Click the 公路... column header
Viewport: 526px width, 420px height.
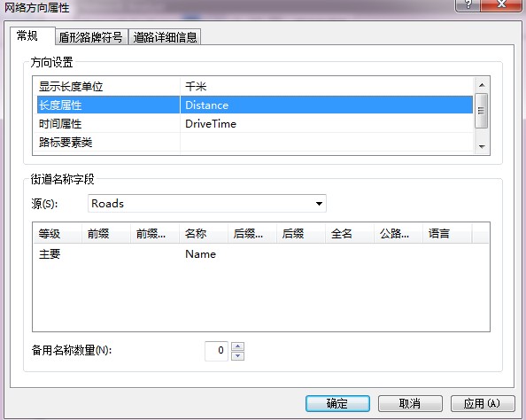(x=398, y=233)
